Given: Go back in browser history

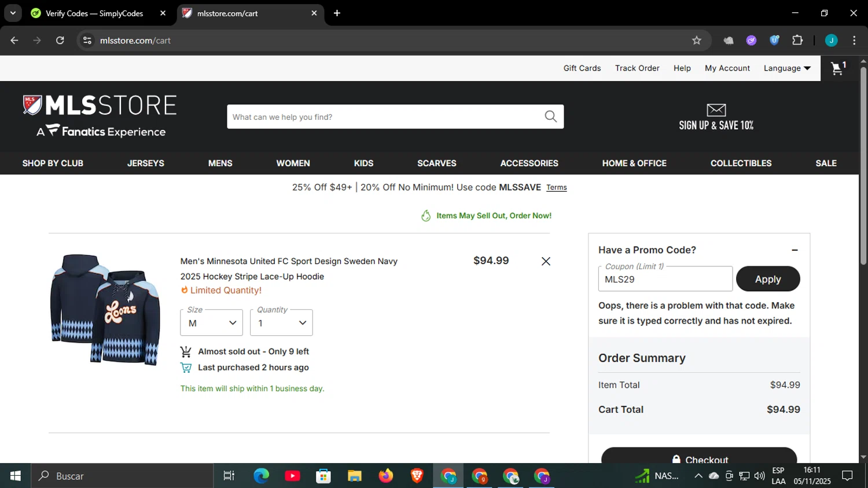Looking at the screenshot, I should pyautogui.click(x=14, y=41).
